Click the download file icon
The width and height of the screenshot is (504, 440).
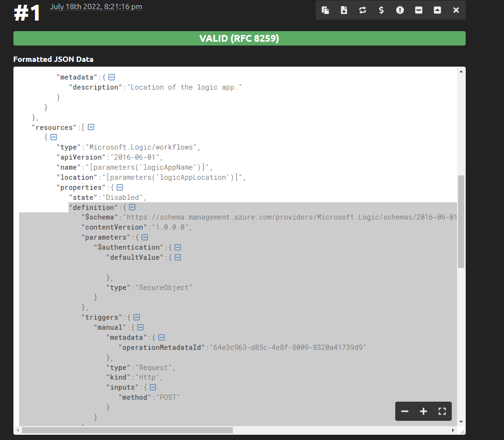tap(344, 10)
